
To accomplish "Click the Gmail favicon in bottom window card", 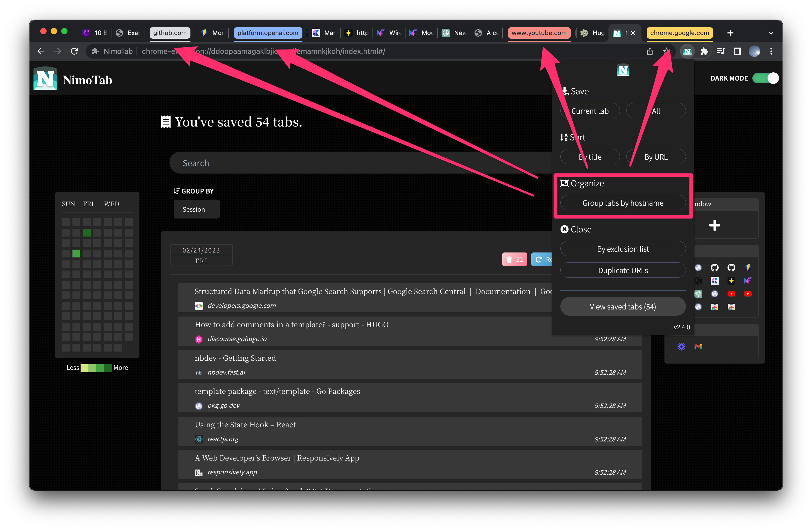I will (698, 347).
